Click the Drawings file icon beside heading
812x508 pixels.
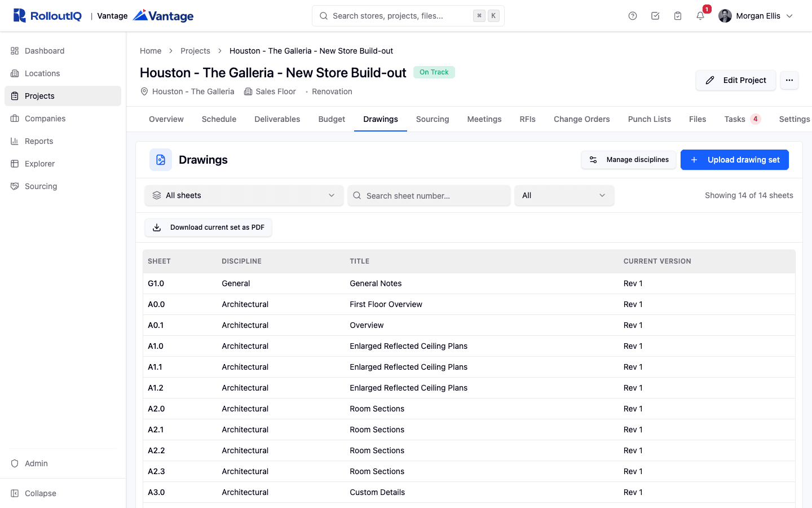(161, 160)
